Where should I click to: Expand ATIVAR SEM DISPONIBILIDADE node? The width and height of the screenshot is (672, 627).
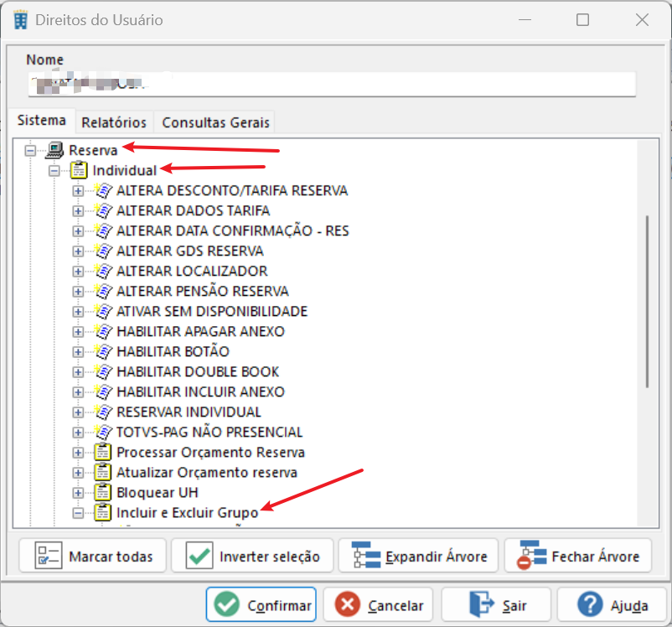[78, 312]
